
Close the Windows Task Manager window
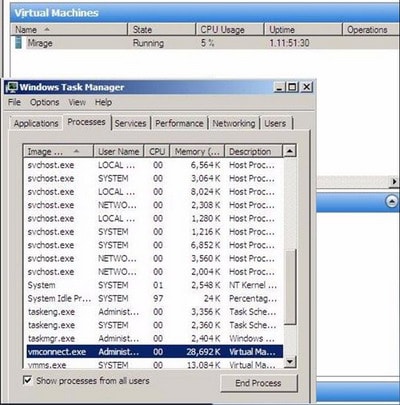pyautogui.click(x=306, y=87)
